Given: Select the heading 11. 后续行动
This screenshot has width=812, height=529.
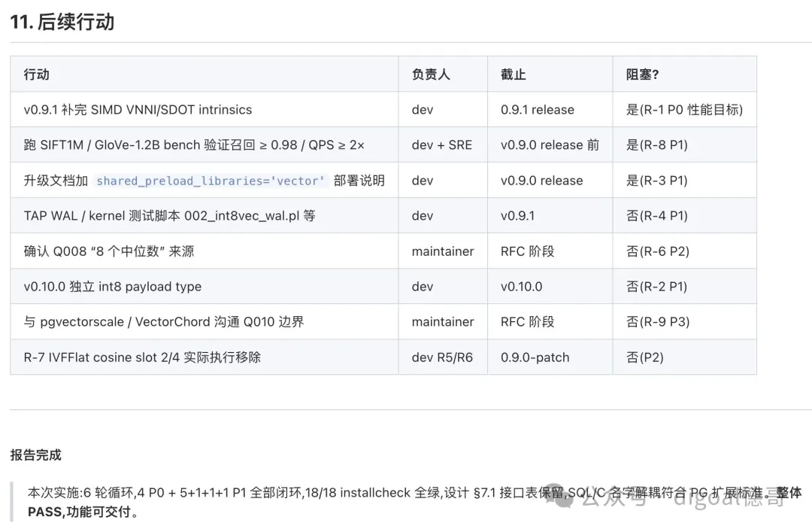Looking at the screenshot, I should (x=62, y=22).
